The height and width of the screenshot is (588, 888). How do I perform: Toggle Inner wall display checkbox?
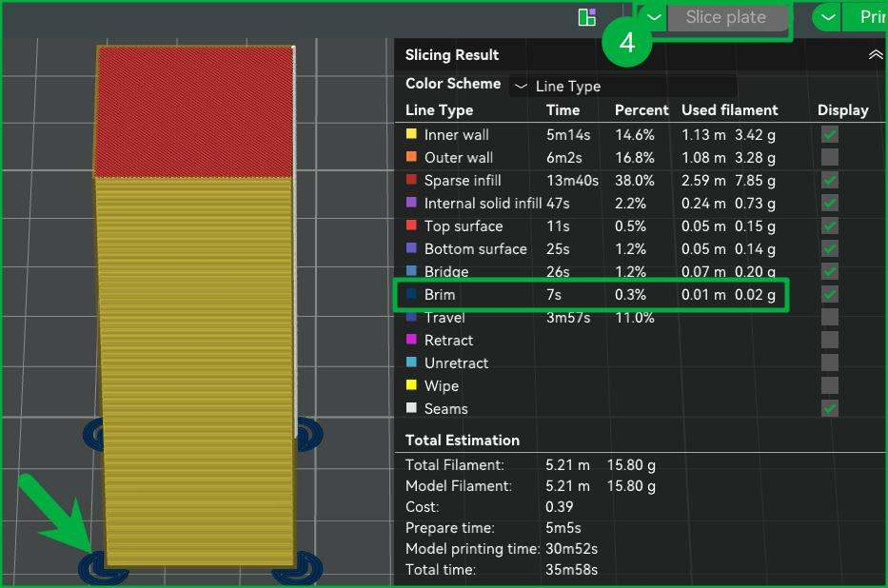point(830,135)
